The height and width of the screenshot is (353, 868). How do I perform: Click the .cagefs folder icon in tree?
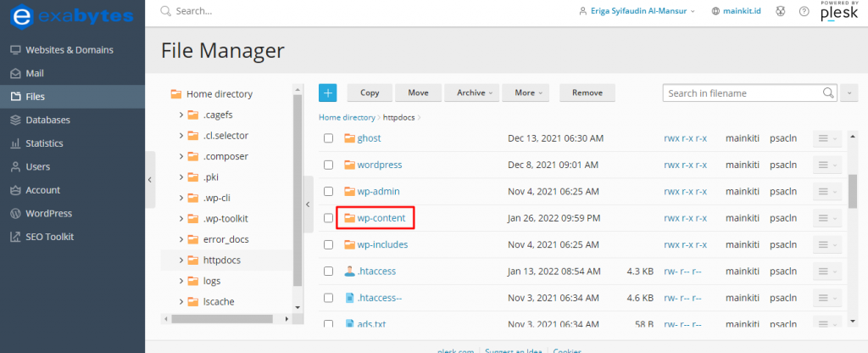coord(192,115)
